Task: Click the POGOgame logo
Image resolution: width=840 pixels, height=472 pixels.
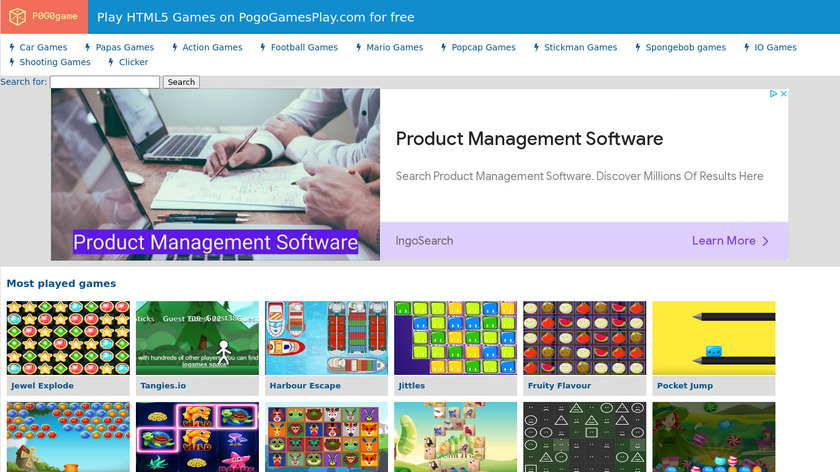Action: point(44,17)
